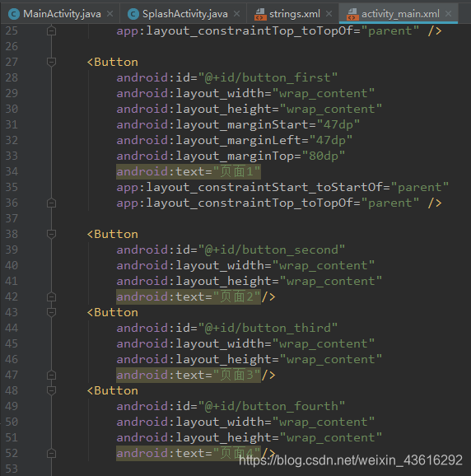Close the activity_main.xml tab
Screen dimensions: 471x476
(448, 14)
